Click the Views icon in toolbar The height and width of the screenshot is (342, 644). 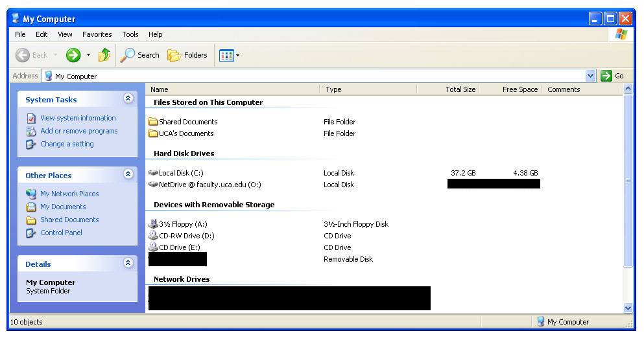tap(226, 55)
